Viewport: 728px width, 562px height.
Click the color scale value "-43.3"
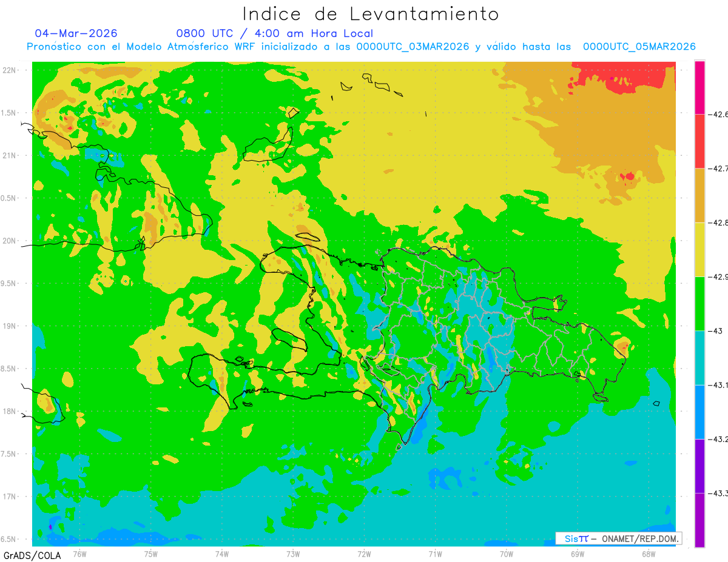(720, 493)
